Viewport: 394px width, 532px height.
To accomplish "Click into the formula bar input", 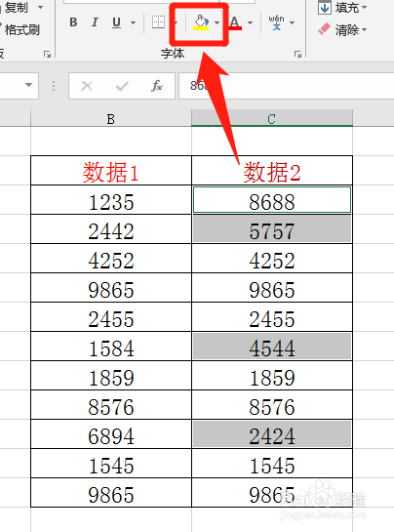I will pos(286,86).
